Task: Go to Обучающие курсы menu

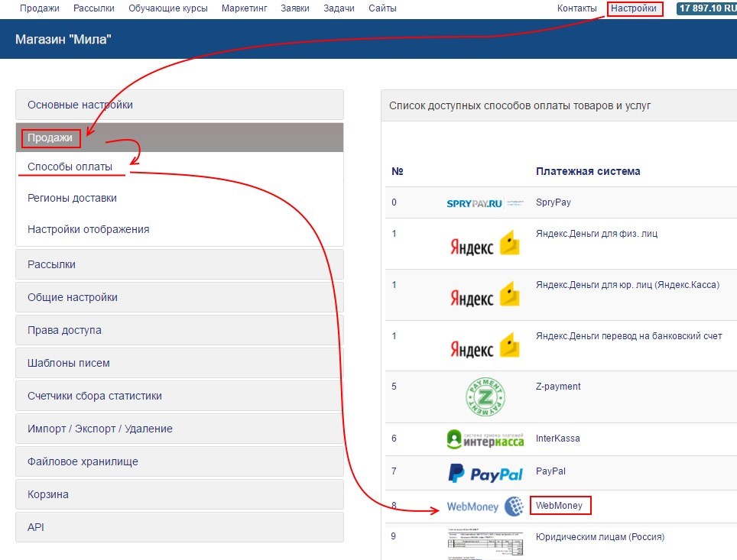Action: (167, 8)
